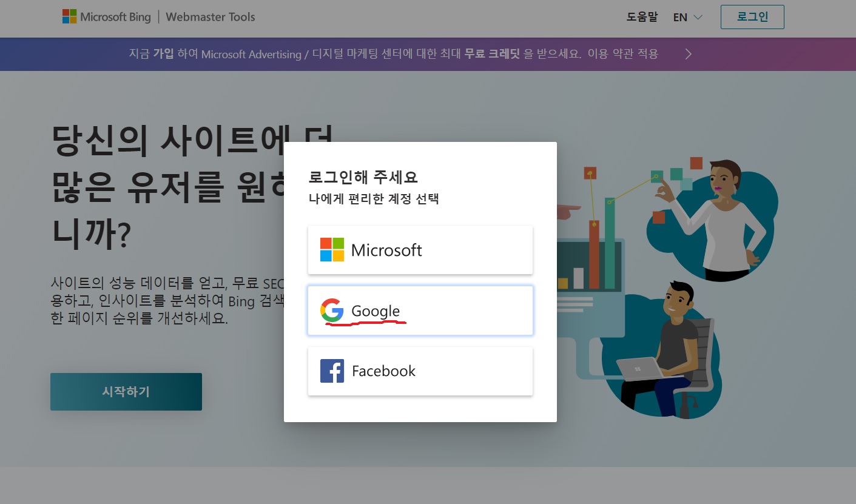Click the Webmaster Tools header title
This screenshot has width=856, height=504.
coord(210,17)
